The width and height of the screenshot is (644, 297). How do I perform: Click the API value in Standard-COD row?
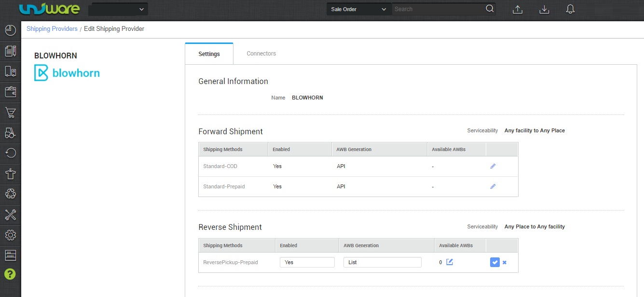[341, 166]
